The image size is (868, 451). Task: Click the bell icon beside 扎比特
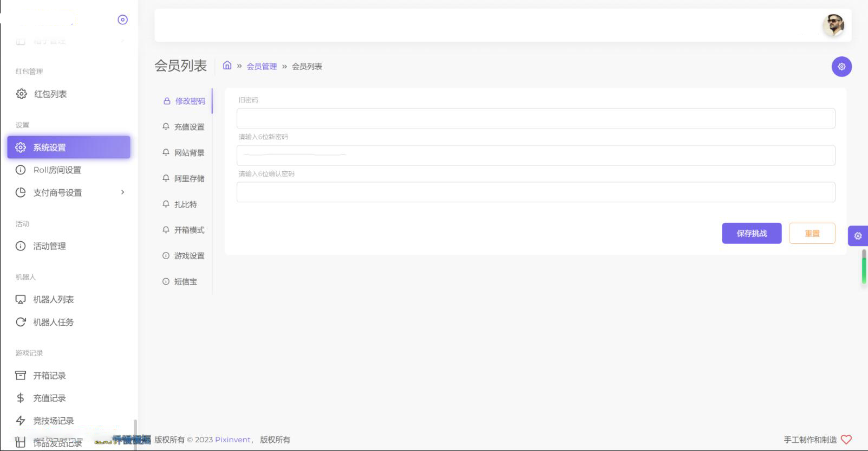click(x=166, y=204)
